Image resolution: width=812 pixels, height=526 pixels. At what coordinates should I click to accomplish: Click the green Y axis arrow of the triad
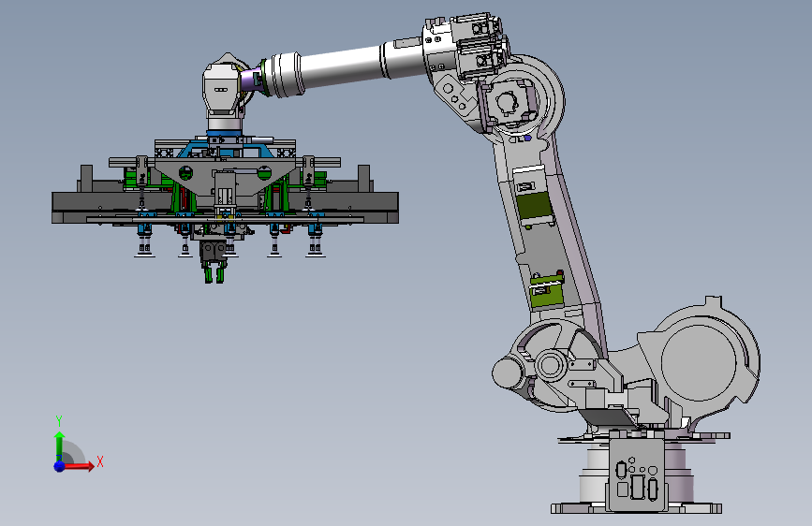tap(60, 446)
